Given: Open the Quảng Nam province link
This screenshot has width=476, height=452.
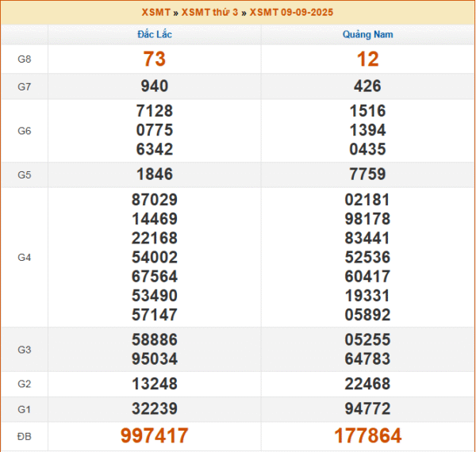Looking at the screenshot, I should [x=367, y=35].
